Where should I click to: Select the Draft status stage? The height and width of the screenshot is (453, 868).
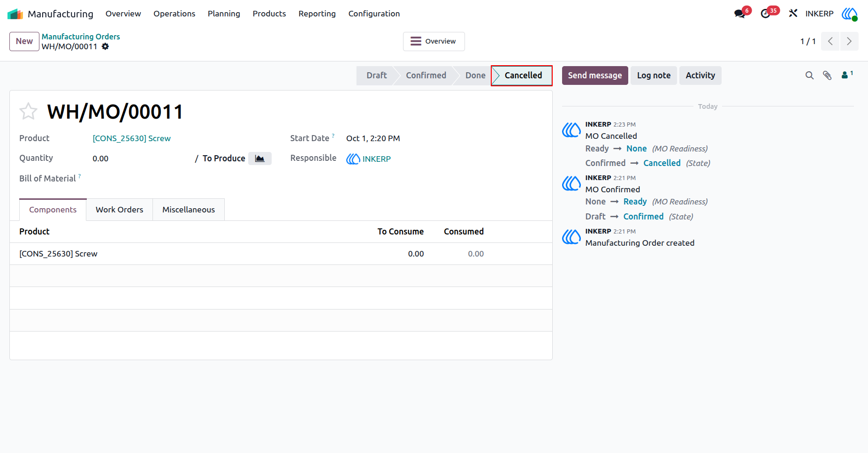pyautogui.click(x=376, y=75)
